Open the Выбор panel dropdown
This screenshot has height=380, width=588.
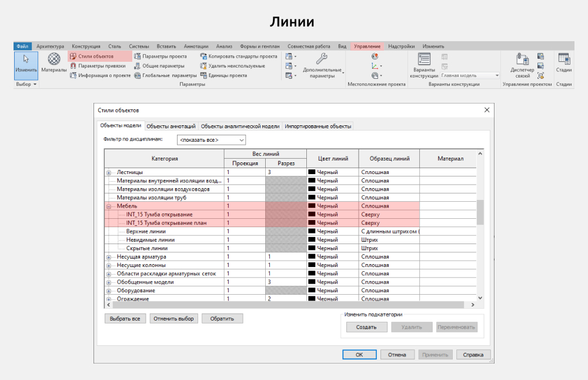[x=26, y=84]
